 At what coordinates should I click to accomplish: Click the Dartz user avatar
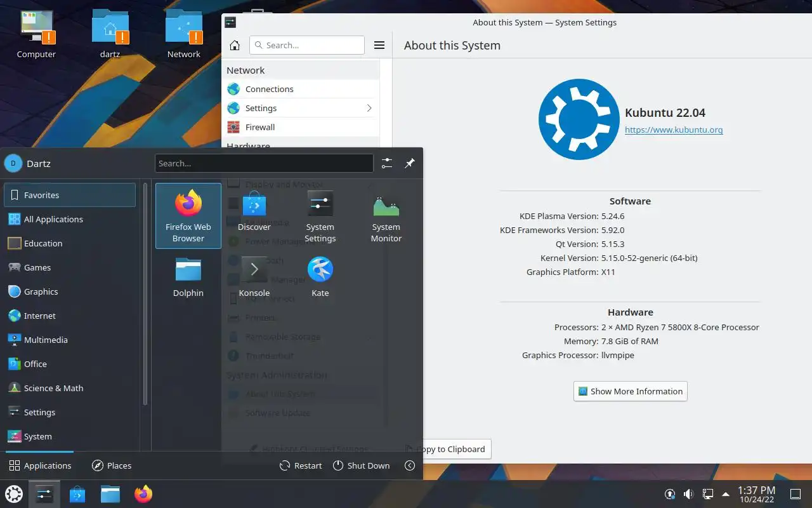pos(13,163)
